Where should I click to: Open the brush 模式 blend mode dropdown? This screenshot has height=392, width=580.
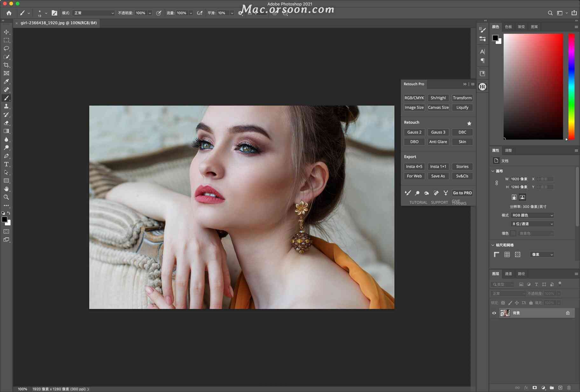93,13
